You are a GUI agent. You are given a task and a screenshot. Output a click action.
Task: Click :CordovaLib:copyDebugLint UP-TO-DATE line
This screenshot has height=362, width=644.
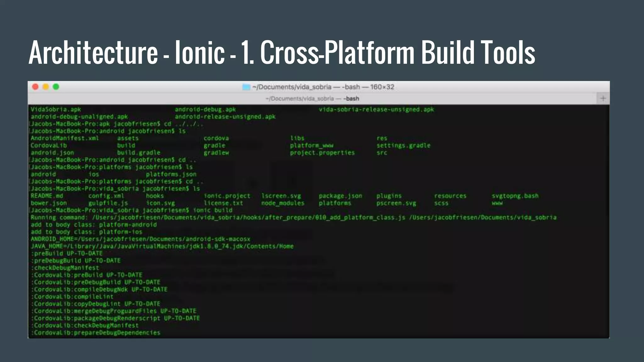(x=96, y=304)
